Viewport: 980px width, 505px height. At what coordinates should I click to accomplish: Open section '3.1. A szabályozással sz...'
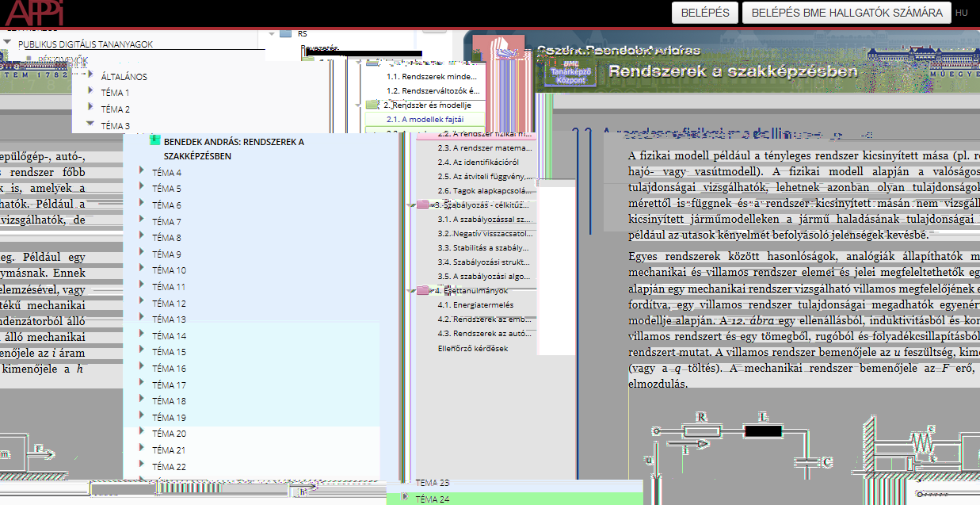pos(484,219)
